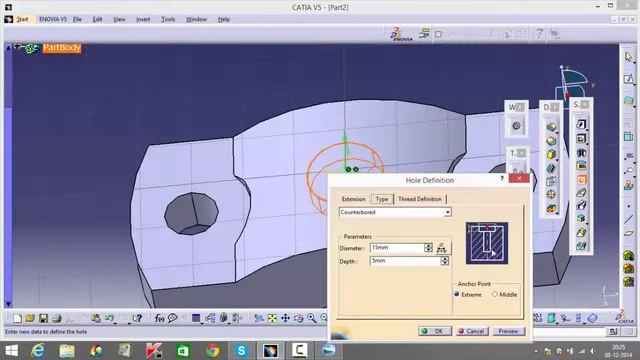Click the Diameter input field
Viewport: 640px width, 360px height.
[397, 248]
